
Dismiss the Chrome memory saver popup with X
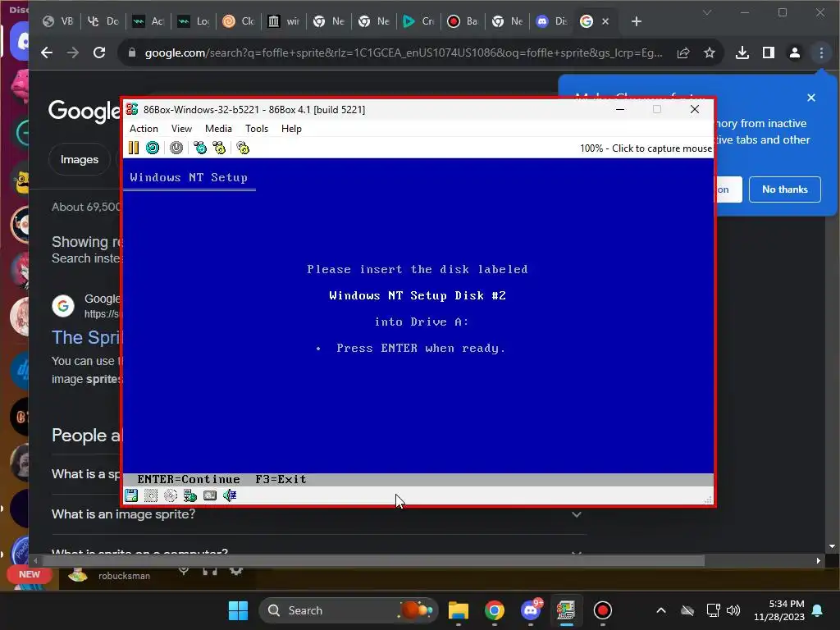pos(811,98)
